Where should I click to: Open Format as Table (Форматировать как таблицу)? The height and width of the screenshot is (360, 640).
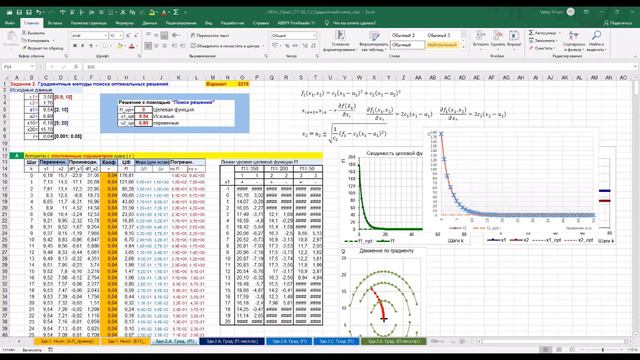[x=373, y=41]
